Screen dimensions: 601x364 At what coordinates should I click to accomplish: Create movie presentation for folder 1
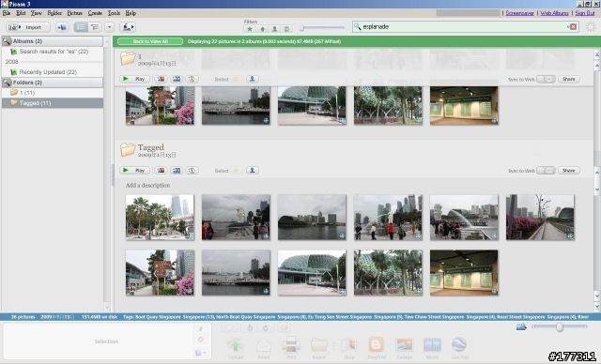pyautogui.click(x=177, y=79)
